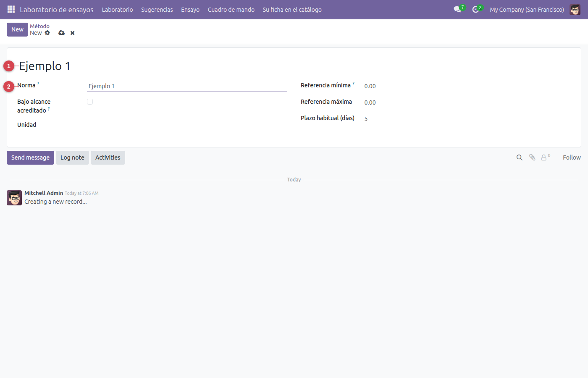588x378 pixels.
Task: Attach files with the paperclip icon
Action: [532, 157]
